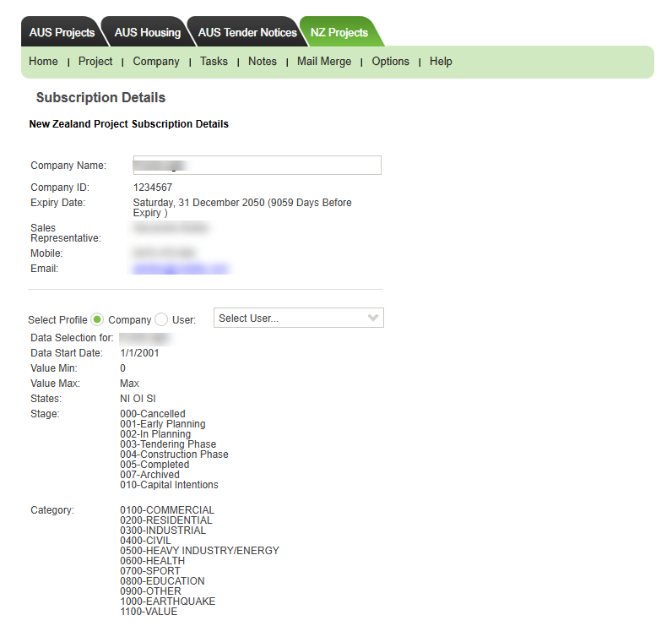Click the 0500-HEAVY INDUSTRY/ENERGY category entry
672x626 pixels.
[199, 551]
